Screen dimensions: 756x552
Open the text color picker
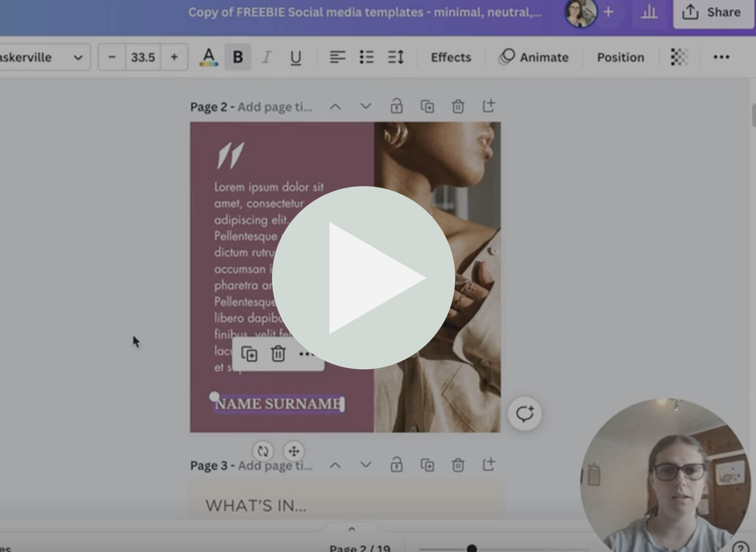coord(208,57)
